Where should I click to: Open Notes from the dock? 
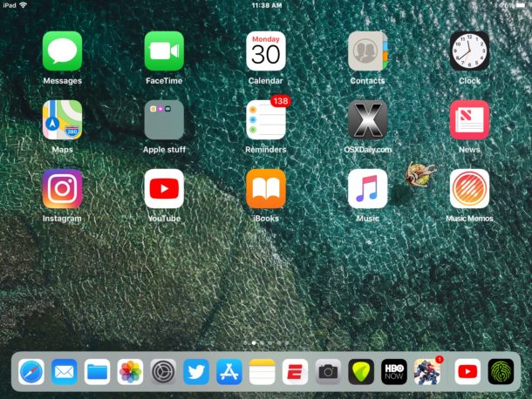(262, 372)
